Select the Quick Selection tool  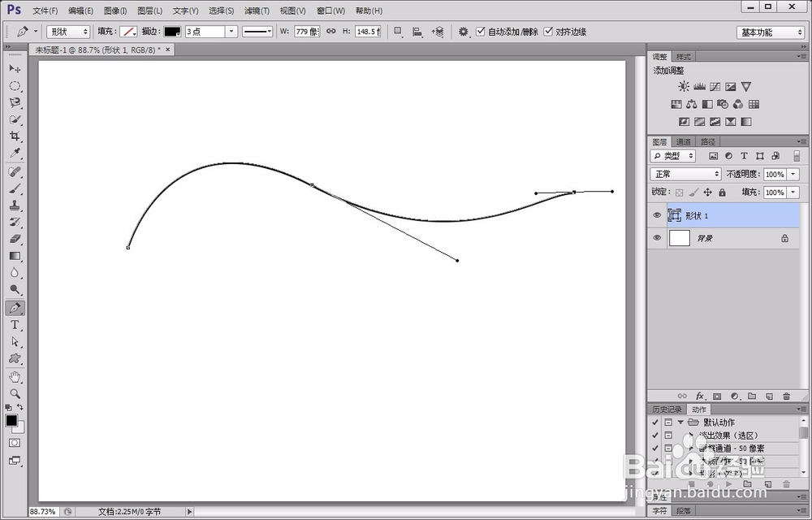tap(15, 119)
